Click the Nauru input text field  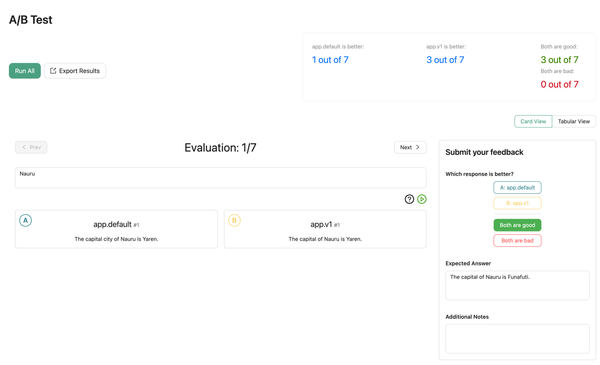click(x=221, y=178)
